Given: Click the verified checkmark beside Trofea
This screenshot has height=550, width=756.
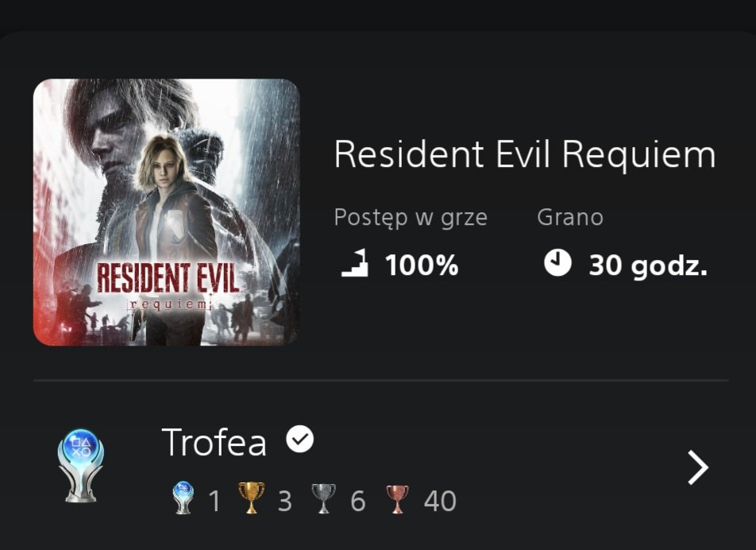Looking at the screenshot, I should click(x=299, y=440).
